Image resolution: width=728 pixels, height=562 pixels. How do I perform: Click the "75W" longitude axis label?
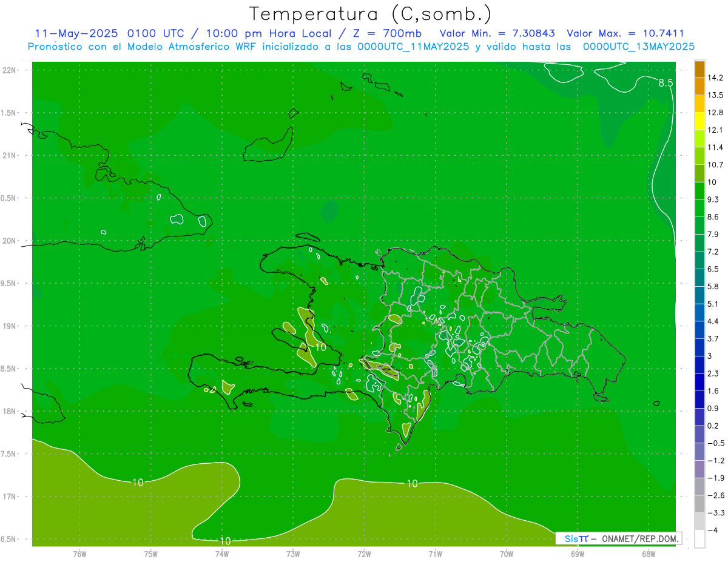(150, 554)
